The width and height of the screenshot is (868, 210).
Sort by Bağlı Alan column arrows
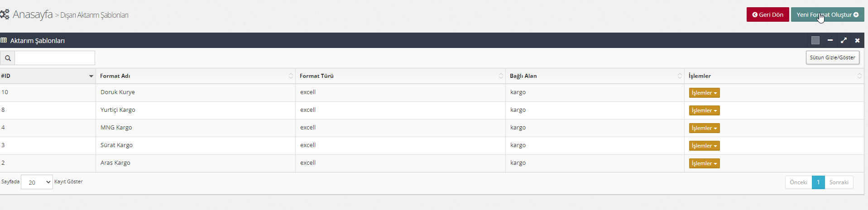pos(680,76)
